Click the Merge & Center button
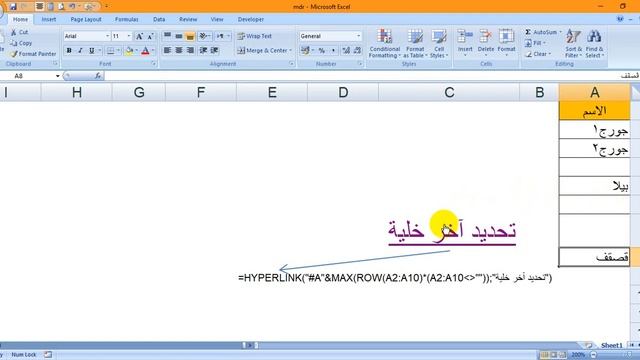 pos(265,51)
